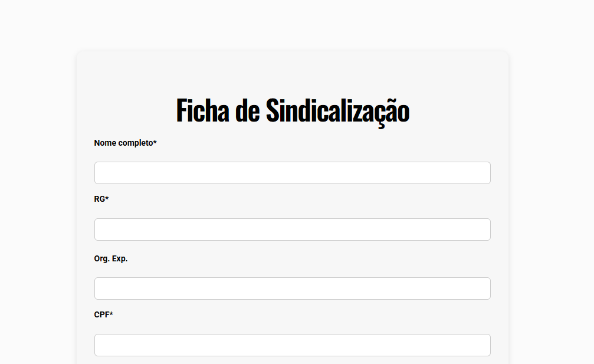Viewport: 594px width, 364px height.
Task: Click the "Ficha de Sindicalização" heading
Action: click(293, 110)
